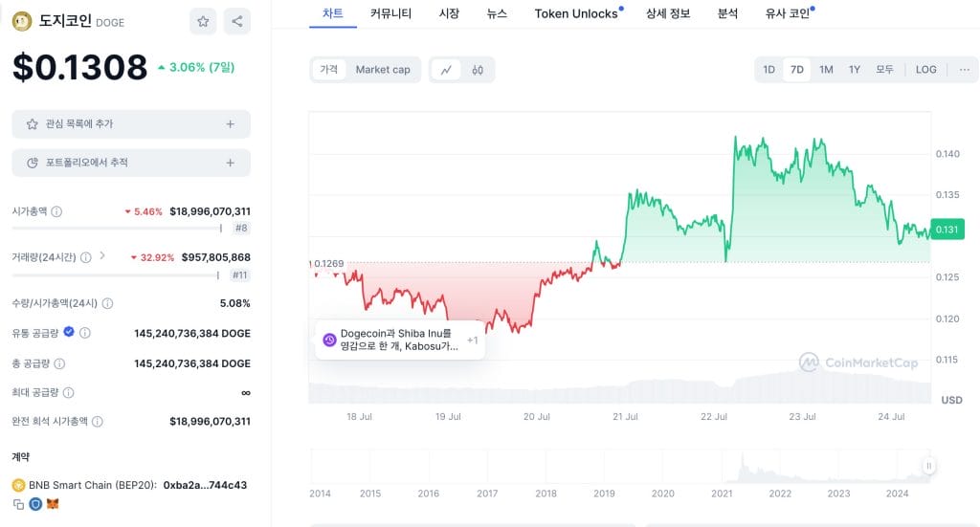The height and width of the screenshot is (527, 980).
Task: Expand the 거래량(24시간) chevron arrow
Action: coord(102,256)
